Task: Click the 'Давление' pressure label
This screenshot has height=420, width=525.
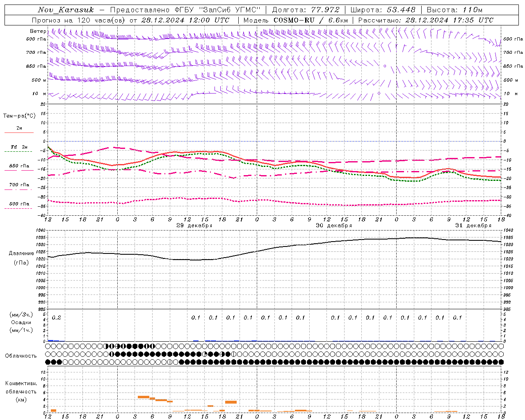Action: 21,253
